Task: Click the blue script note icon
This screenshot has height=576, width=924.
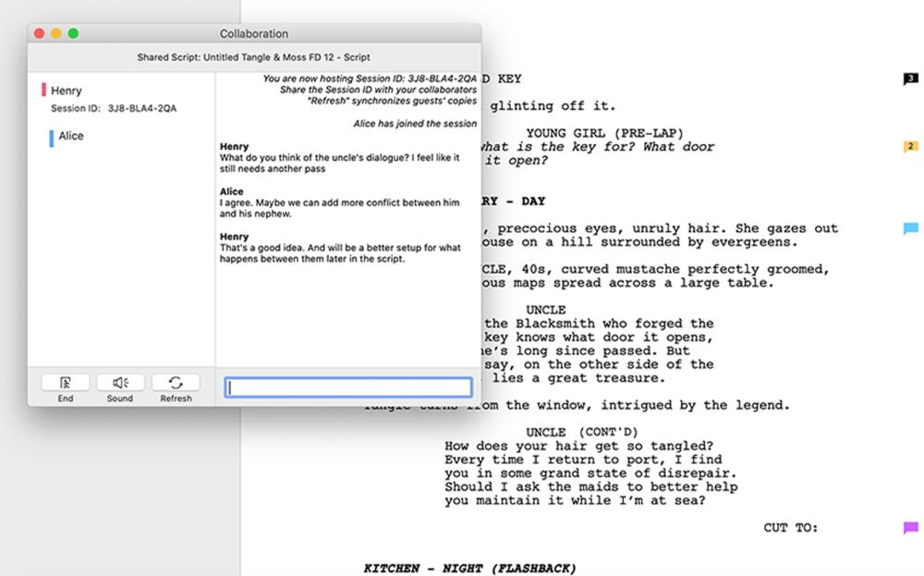Action: (910, 228)
